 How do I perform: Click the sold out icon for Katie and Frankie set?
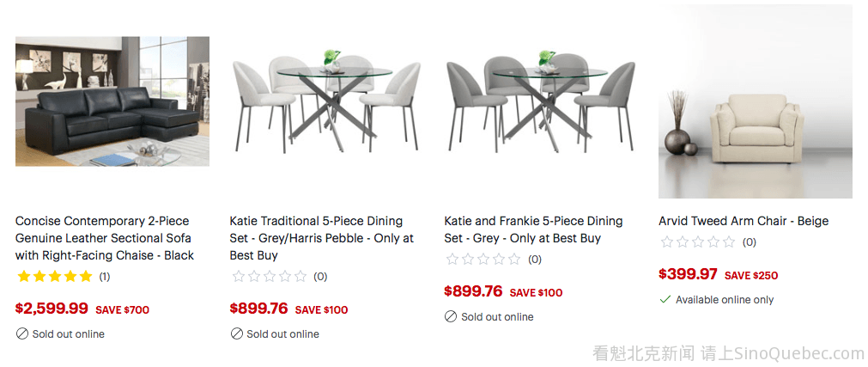click(x=451, y=316)
